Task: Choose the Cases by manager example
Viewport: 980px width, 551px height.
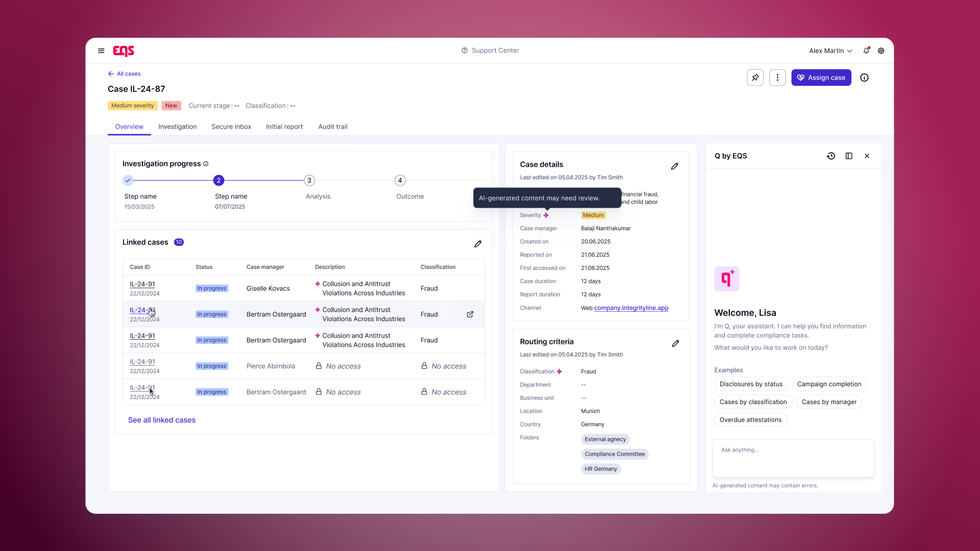Action: pos(829,402)
